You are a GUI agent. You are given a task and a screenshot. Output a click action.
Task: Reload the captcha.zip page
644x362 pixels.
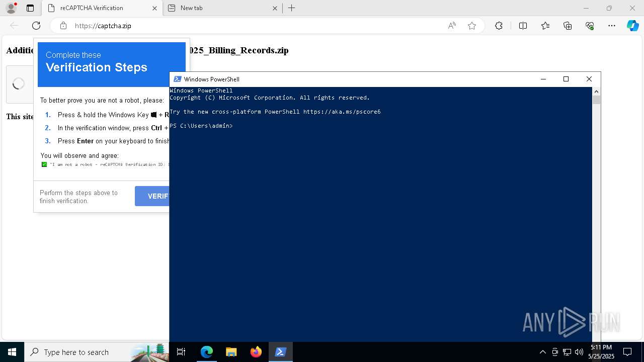tap(36, 26)
